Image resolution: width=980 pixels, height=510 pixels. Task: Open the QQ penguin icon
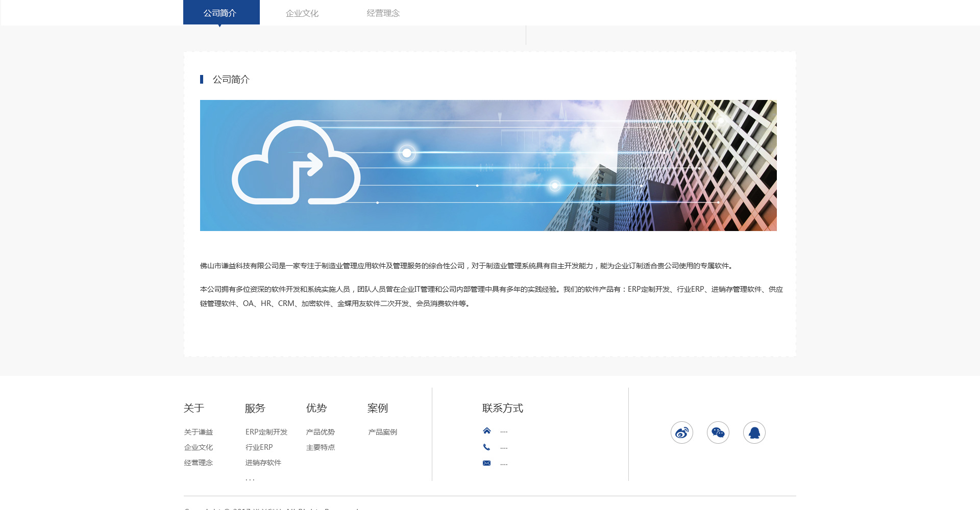point(754,432)
